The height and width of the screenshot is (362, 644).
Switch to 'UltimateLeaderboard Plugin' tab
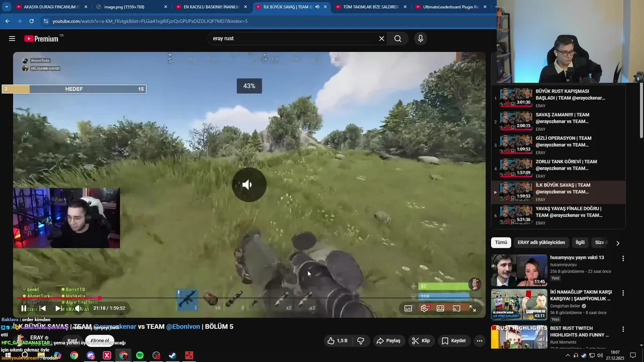451,7
